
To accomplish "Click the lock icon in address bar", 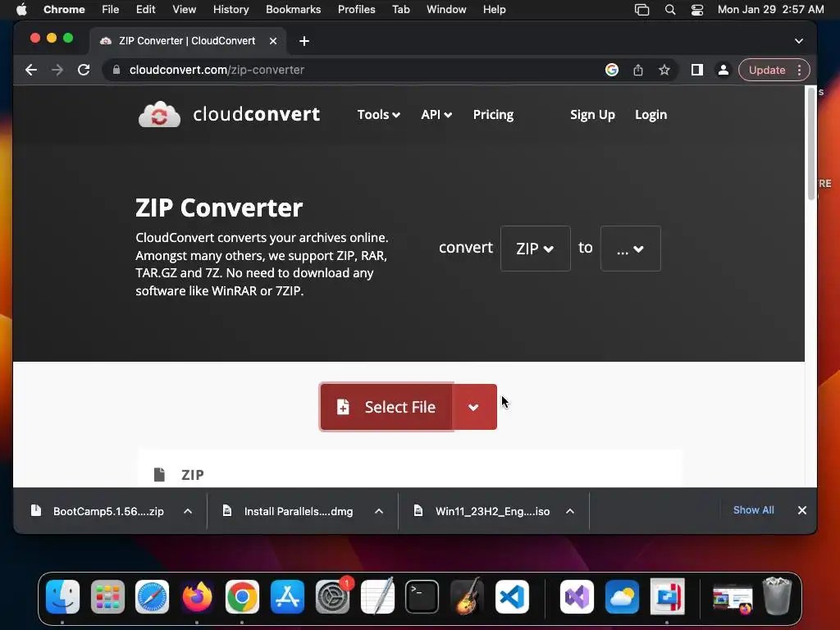I will point(116,70).
